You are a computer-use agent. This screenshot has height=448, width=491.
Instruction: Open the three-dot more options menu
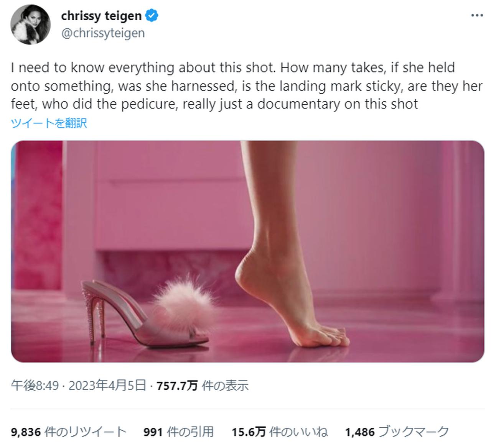click(x=476, y=16)
